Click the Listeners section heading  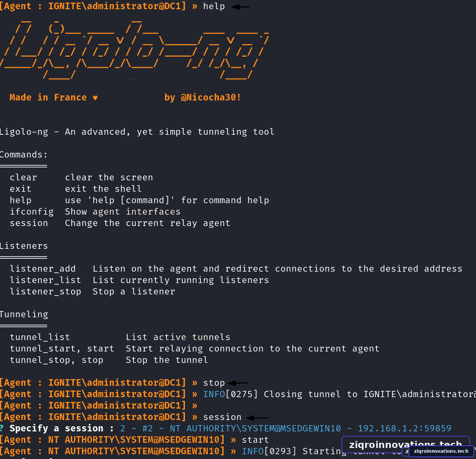pos(24,246)
